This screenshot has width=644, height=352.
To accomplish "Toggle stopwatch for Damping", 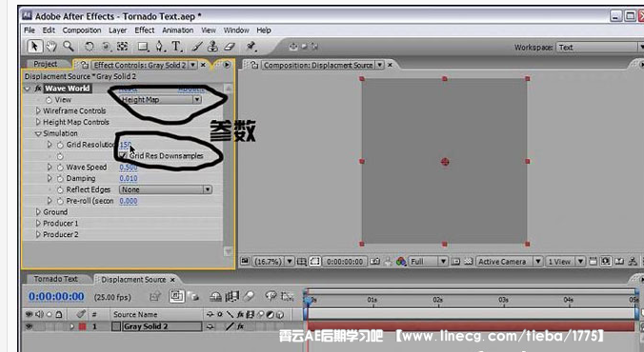I will click(60, 178).
